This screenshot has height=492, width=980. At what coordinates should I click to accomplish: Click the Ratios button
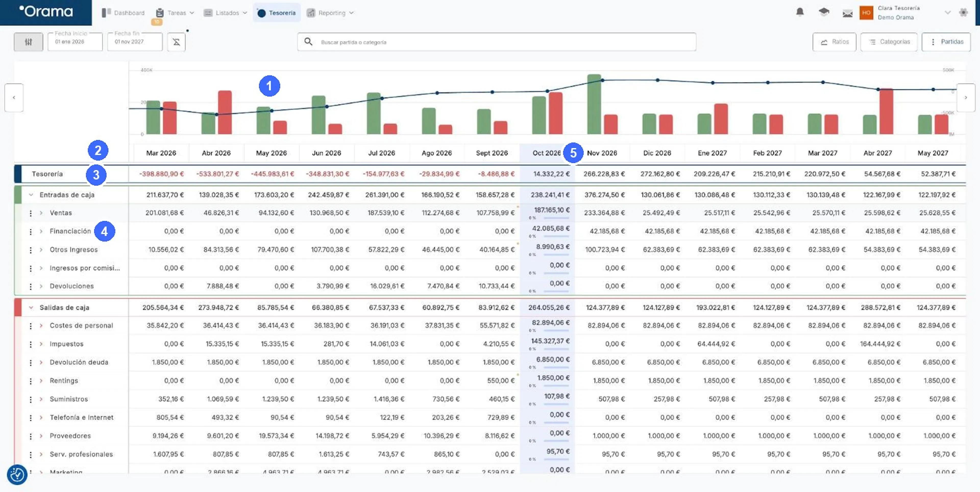834,42
